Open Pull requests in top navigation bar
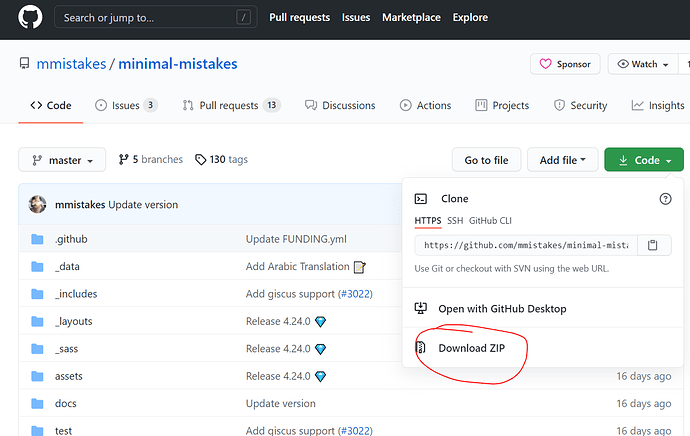Screen dimensions: 690x436 pyautogui.click(x=300, y=17)
